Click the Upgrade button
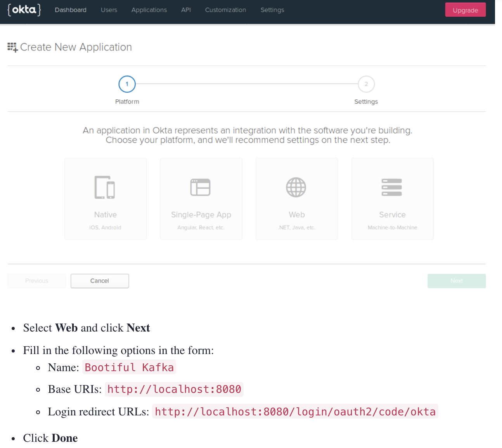This screenshot has height=448, width=502. click(x=465, y=10)
